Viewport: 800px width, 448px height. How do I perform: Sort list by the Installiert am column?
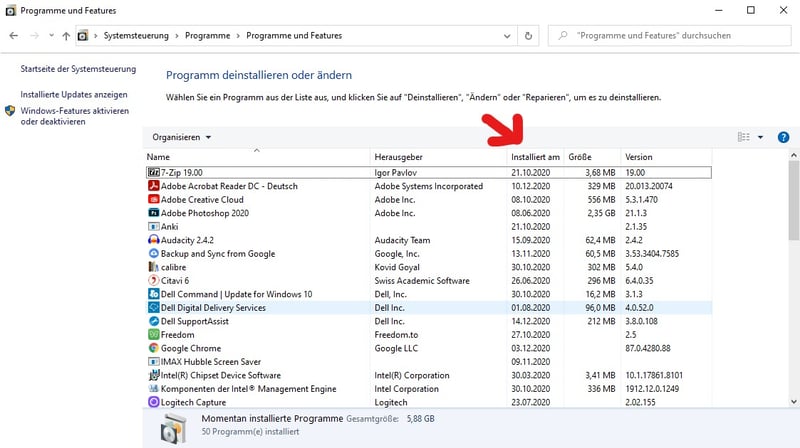pyautogui.click(x=535, y=157)
